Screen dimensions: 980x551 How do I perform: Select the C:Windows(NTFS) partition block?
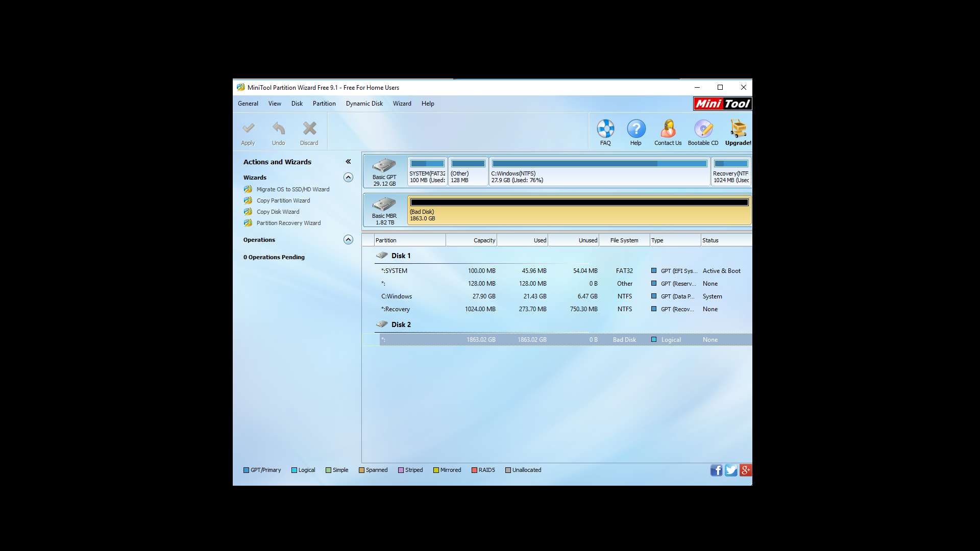click(599, 171)
